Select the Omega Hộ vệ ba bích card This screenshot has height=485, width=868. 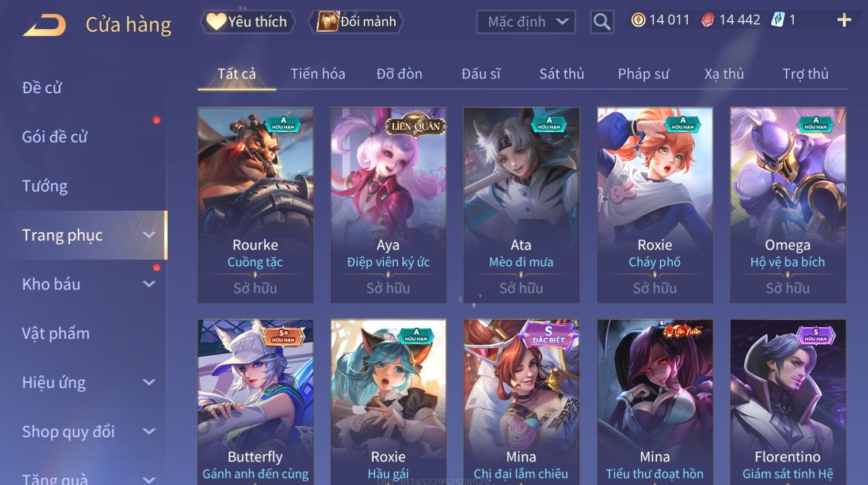[788, 205]
